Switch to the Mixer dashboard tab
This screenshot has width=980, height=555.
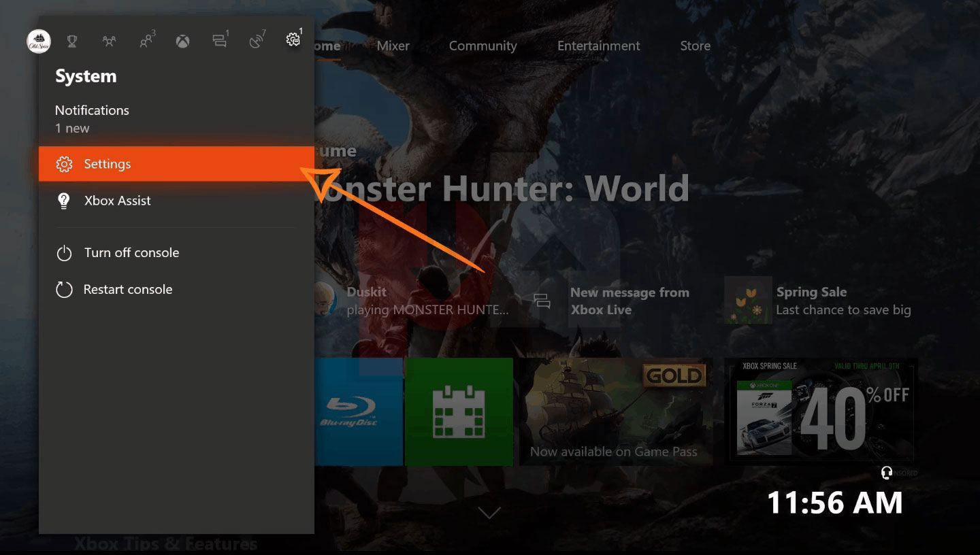click(393, 46)
